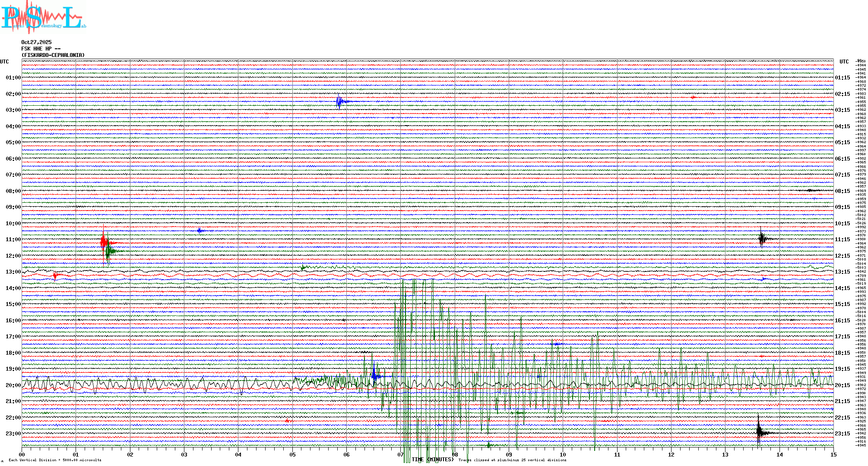This screenshot has height=466, width=868.
Task: Select the 08:15 time label on right axis
Action: (843, 191)
